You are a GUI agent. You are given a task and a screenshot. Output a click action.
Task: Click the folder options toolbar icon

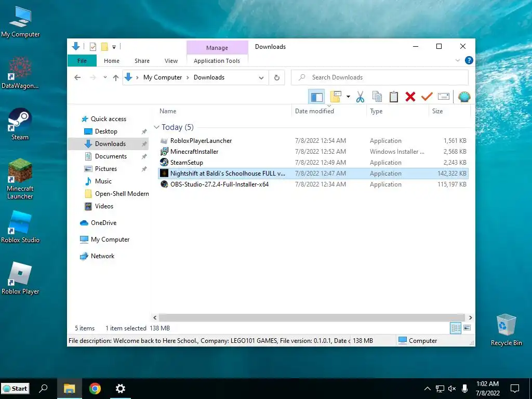click(336, 97)
